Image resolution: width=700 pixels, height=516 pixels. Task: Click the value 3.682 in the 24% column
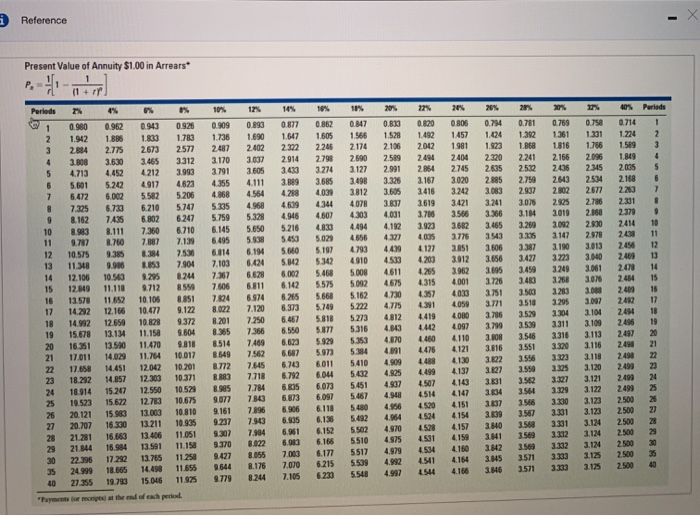point(460,225)
